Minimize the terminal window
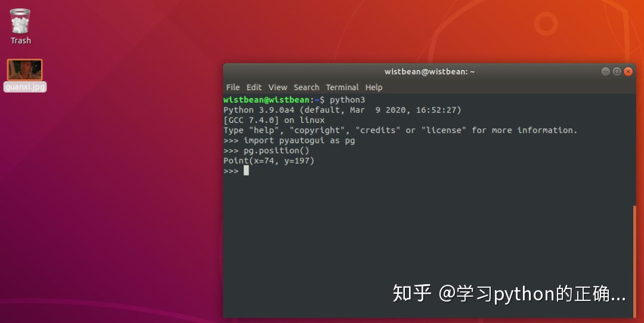This screenshot has height=323, width=644. point(605,72)
